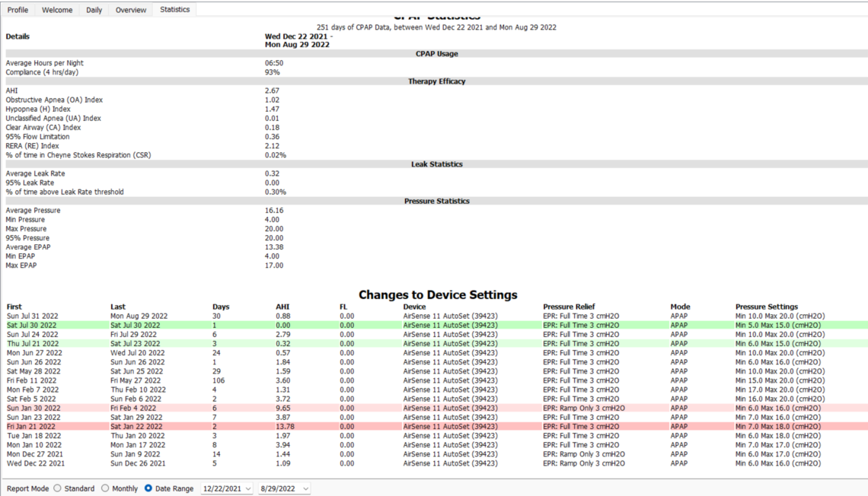Select the Cheyne Stokes Respiration (CSR) label

(78, 155)
